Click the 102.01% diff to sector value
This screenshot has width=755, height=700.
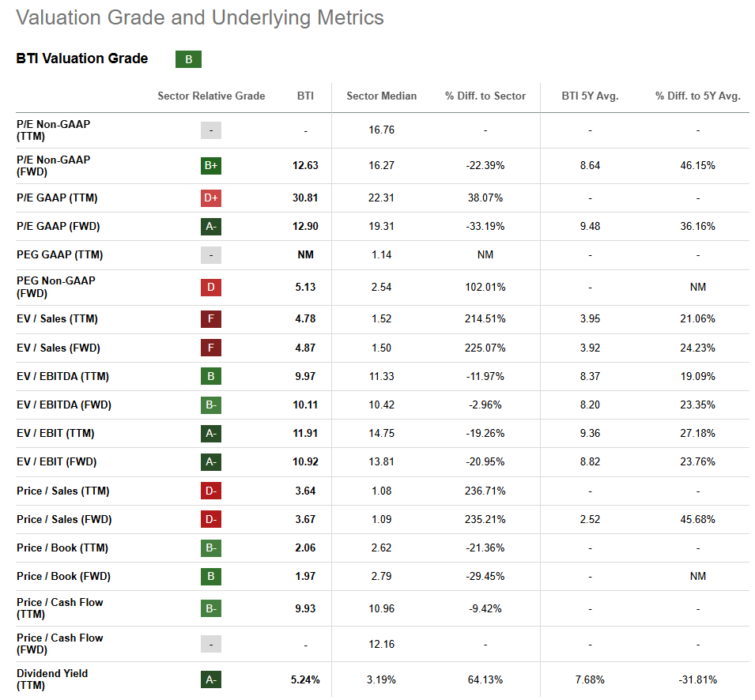pyautogui.click(x=485, y=288)
